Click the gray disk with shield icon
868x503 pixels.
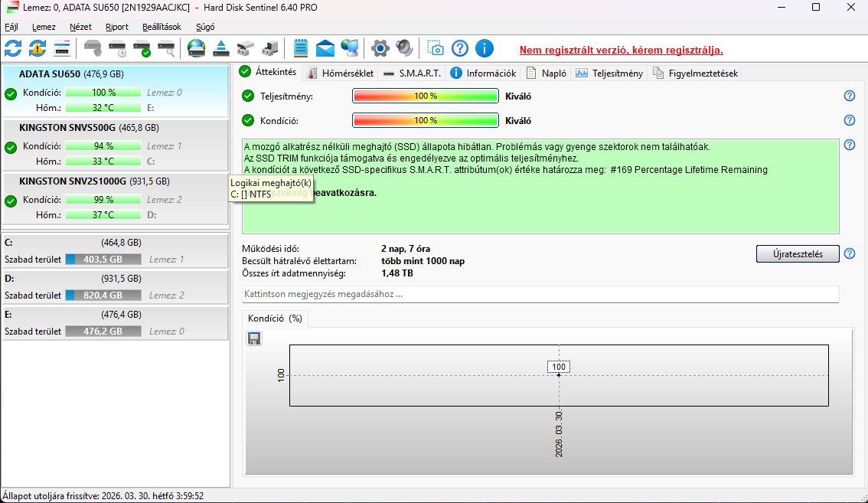[x=93, y=49]
